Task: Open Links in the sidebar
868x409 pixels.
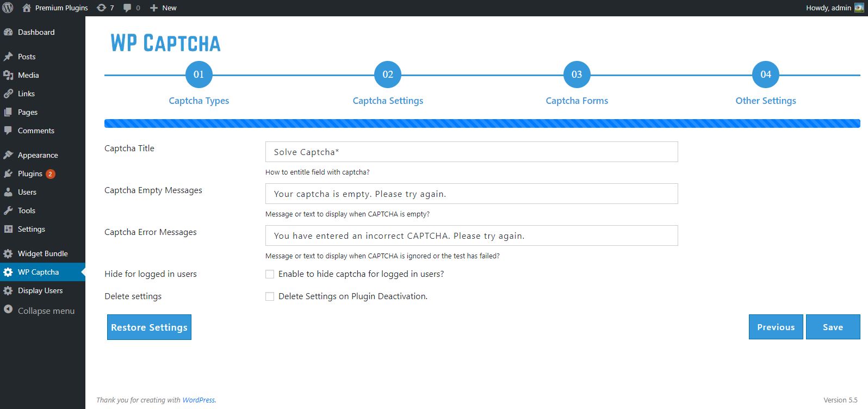Action: click(42, 94)
